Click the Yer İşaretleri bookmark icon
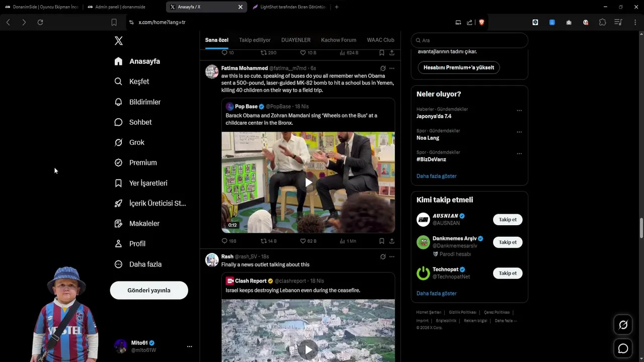Screen dimensions: 644x362 pyautogui.click(x=118, y=183)
